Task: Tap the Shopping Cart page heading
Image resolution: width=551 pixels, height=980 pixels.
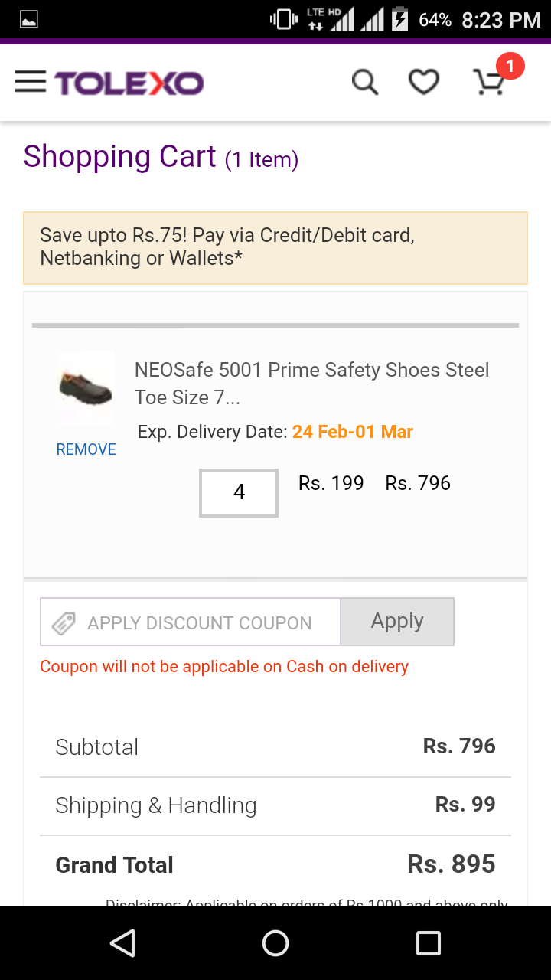Action: click(119, 157)
